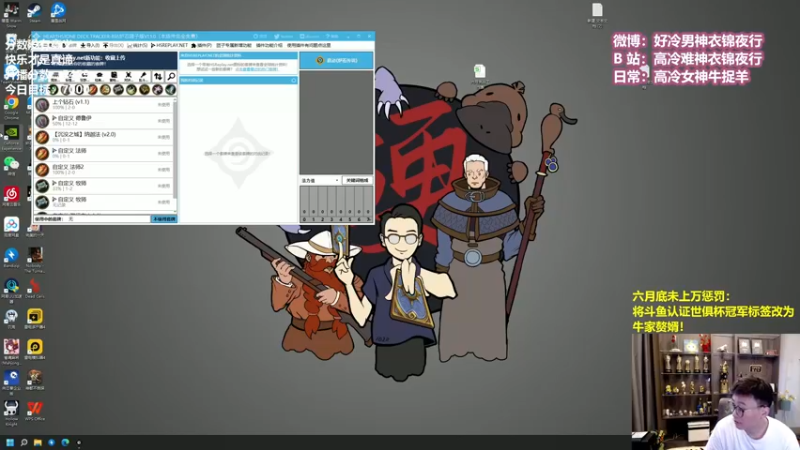
Task: Open the 插件 (Plugins) menu
Action: [x=202, y=45]
